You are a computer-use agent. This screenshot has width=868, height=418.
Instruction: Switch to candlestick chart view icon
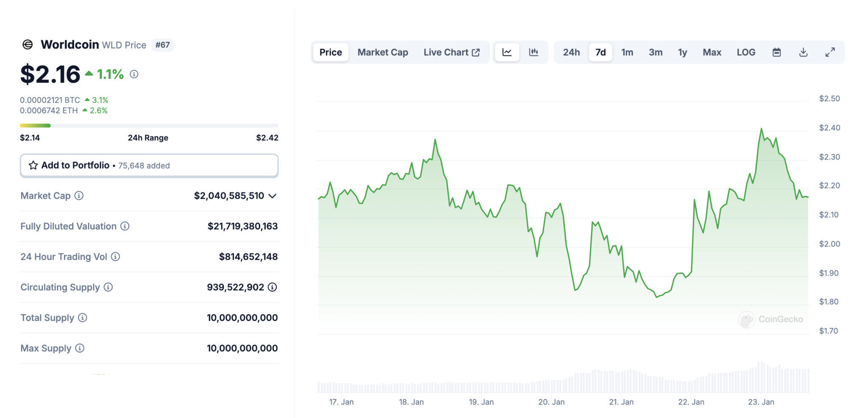point(534,53)
